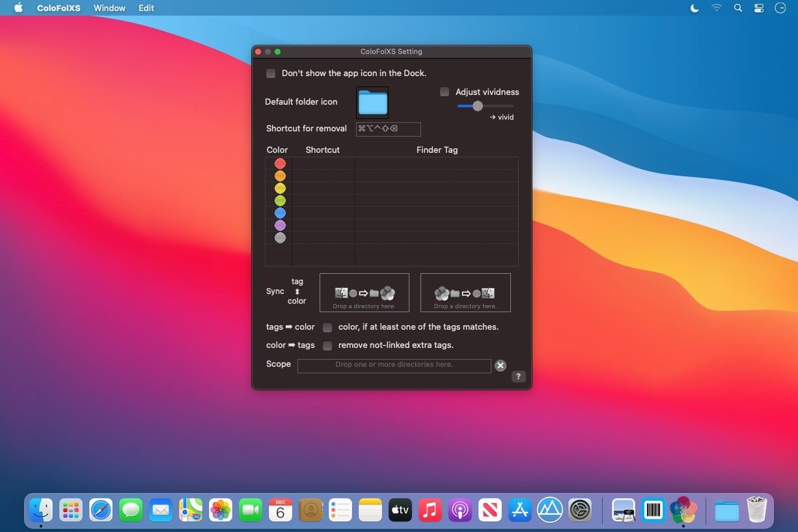Viewport: 798px width, 532px height.
Task: Open ColoFolXS app in the Dock
Action: (683, 511)
